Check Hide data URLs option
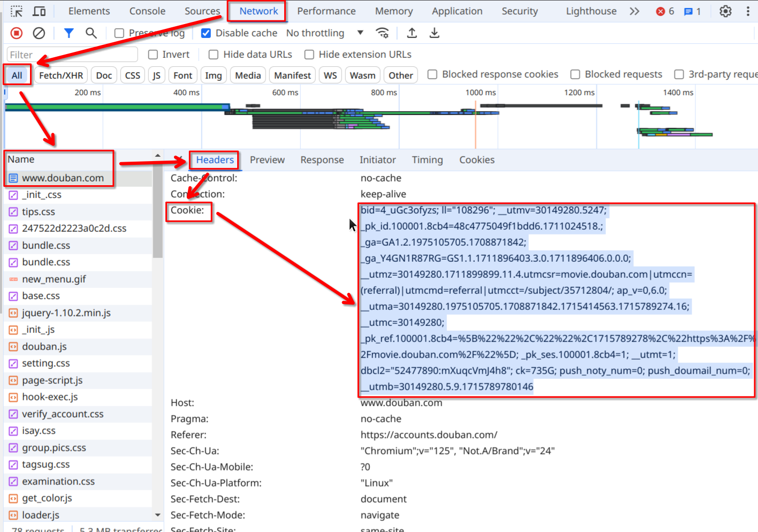This screenshot has height=532, width=758. coord(214,55)
